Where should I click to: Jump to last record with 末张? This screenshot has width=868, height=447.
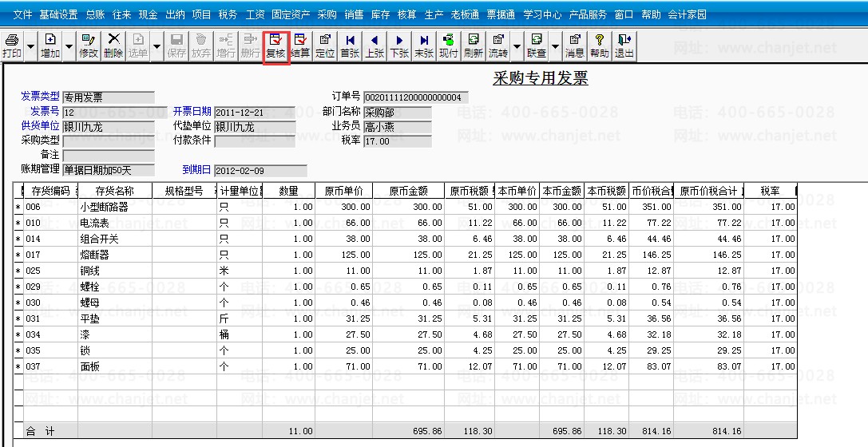click(x=424, y=46)
